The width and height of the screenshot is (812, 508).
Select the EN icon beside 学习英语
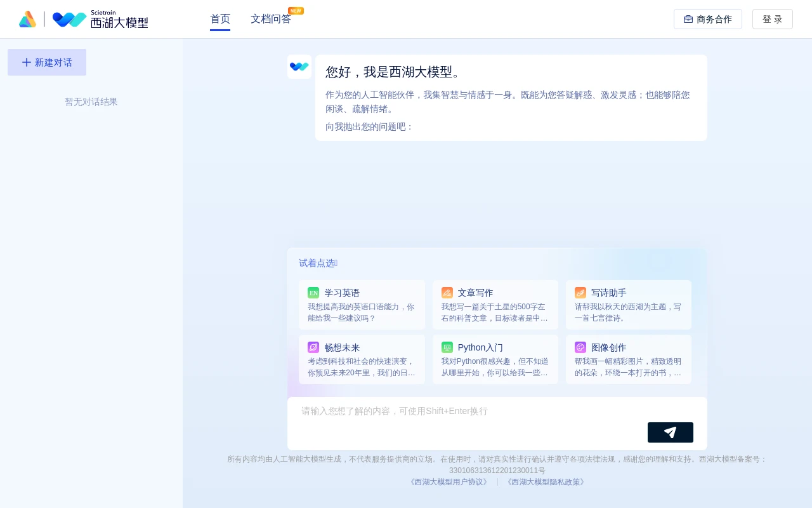pos(313,293)
